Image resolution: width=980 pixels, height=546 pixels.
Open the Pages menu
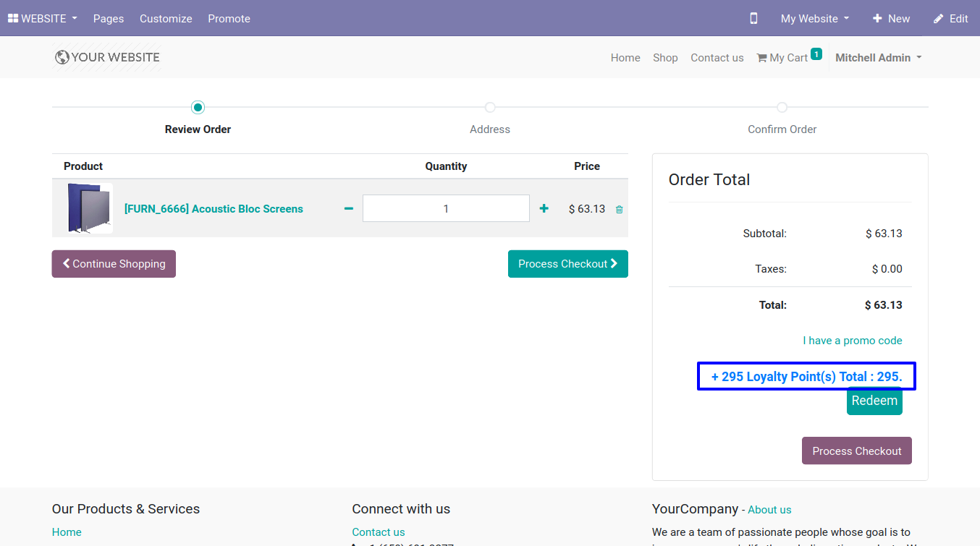pos(109,19)
